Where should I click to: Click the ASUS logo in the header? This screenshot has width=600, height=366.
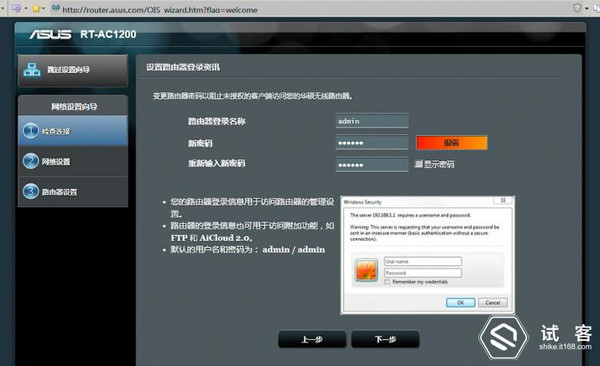pos(51,34)
